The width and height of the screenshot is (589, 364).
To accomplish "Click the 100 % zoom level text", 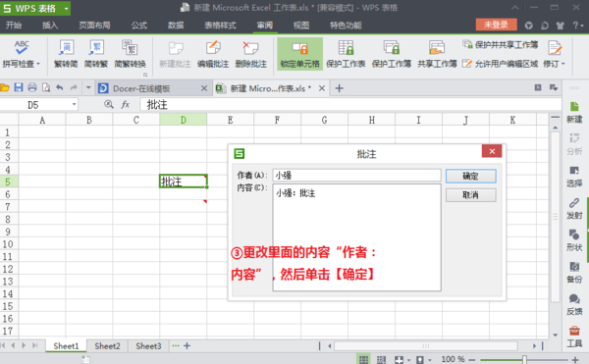I will click(x=453, y=359).
